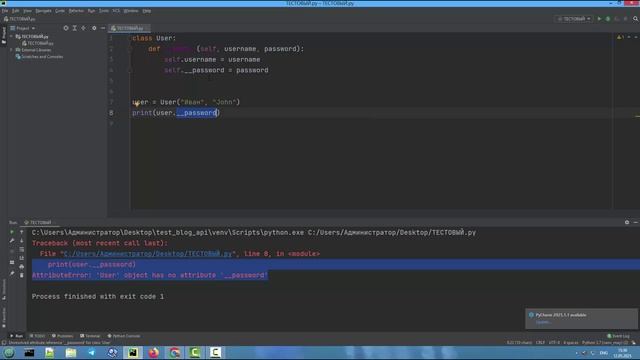Image resolution: width=640 pixels, height=360 pixels.
Task: Open Telegram from the taskbar
Action: coord(91,353)
